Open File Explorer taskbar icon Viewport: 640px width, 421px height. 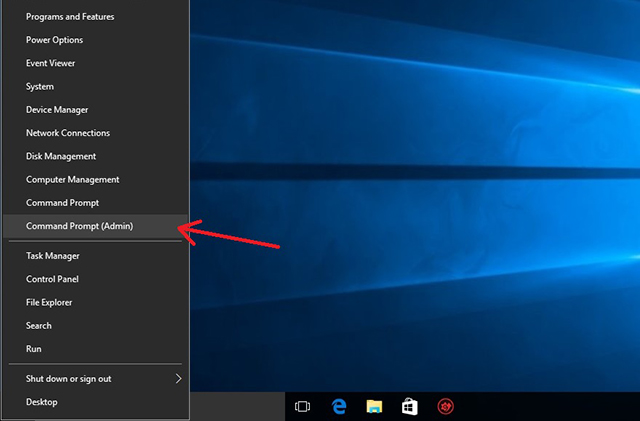pyautogui.click(x=374, y=407)
